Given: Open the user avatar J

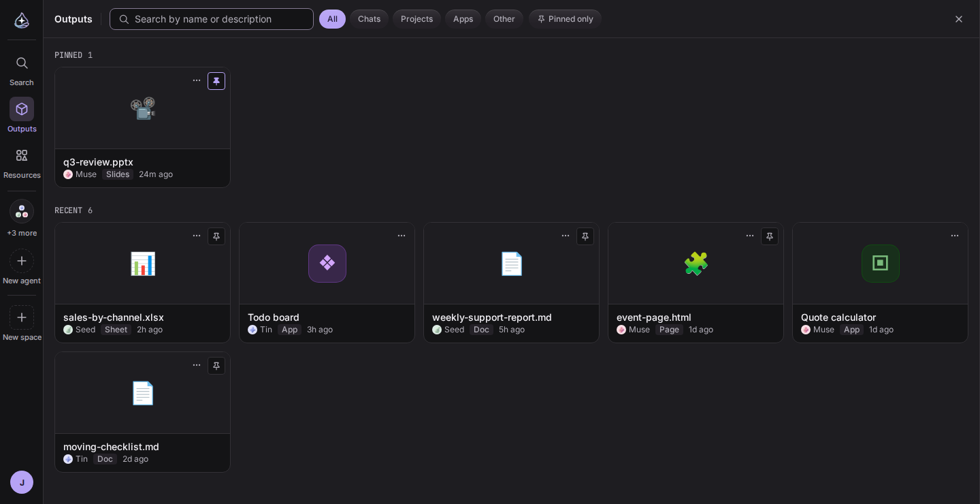Looking at the screenshot, I should pos(22,482).
